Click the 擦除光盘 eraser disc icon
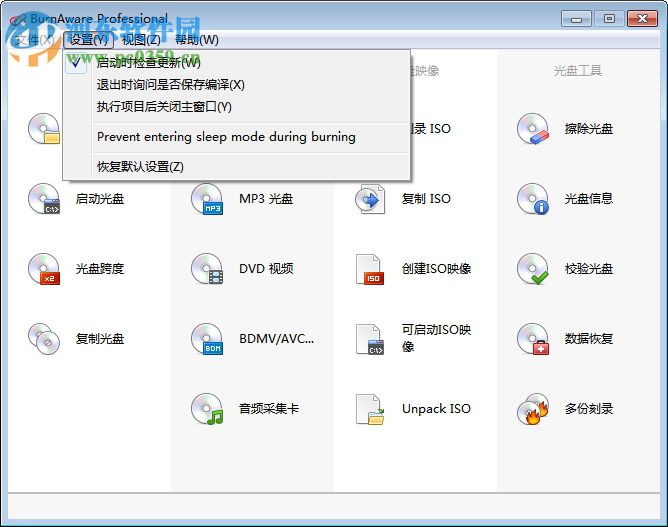The width and height of the screenshot is (668, 527). tap(533, 129)
